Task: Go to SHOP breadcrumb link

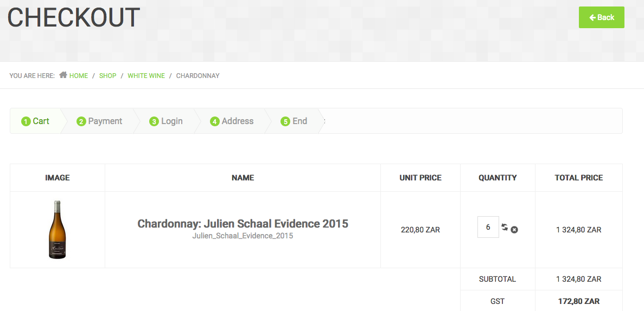Action: point(107,76)
